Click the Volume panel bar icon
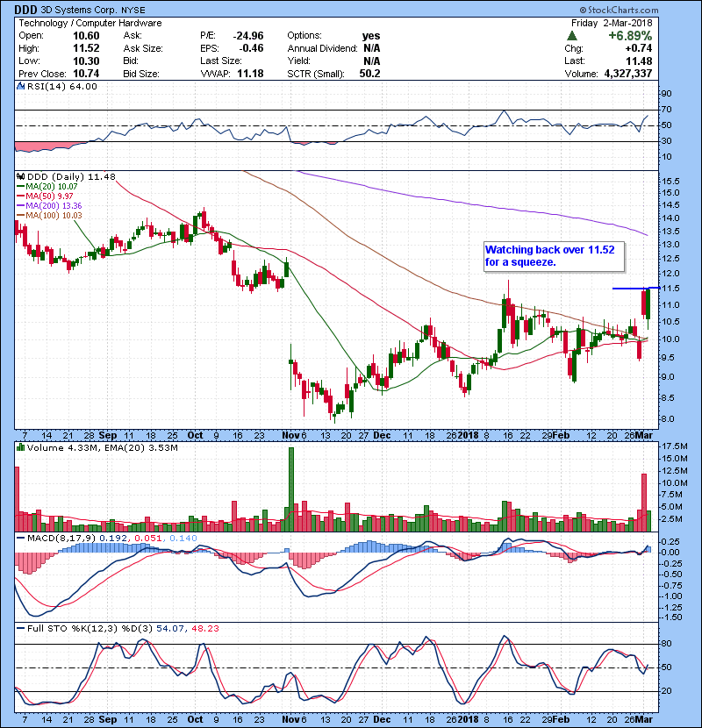Image resolution: width=702 pixels, height=728 pixels. pyautogui.click(x=20, y=447)
